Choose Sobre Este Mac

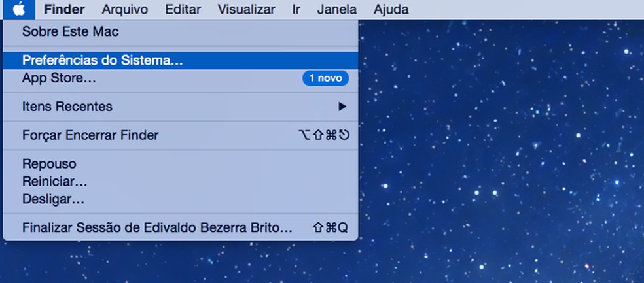(x=180, y=31)
